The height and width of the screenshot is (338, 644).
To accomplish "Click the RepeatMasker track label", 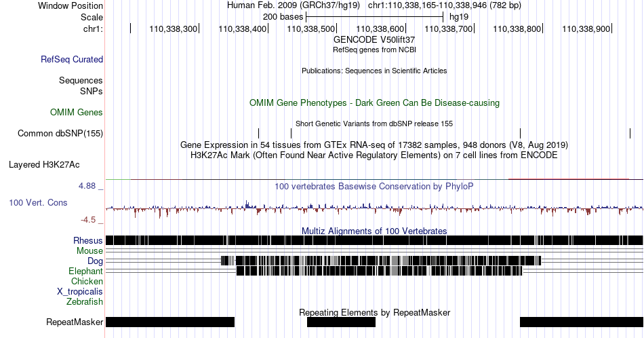I will coord(75,322).
